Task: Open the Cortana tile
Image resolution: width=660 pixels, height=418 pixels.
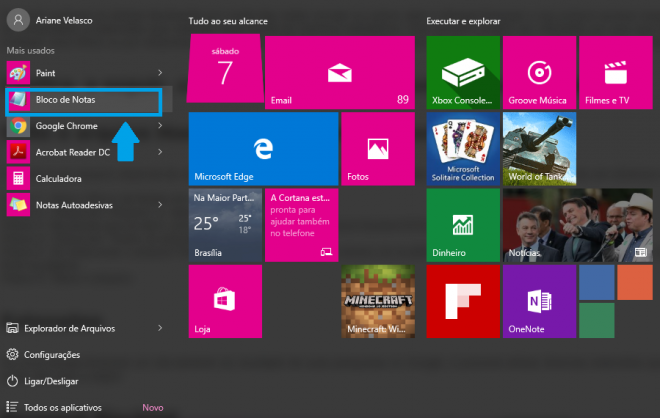Action: click(x=301, y=225)
